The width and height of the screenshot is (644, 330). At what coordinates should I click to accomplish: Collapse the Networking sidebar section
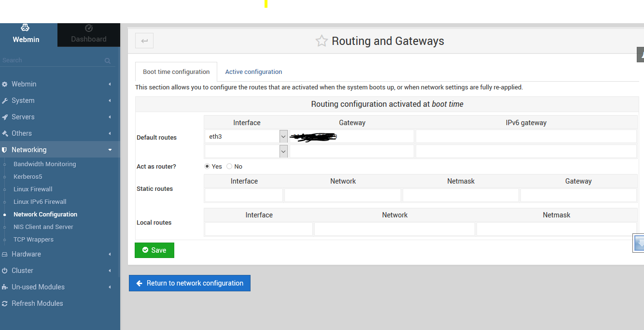click(x=110, y=150)
